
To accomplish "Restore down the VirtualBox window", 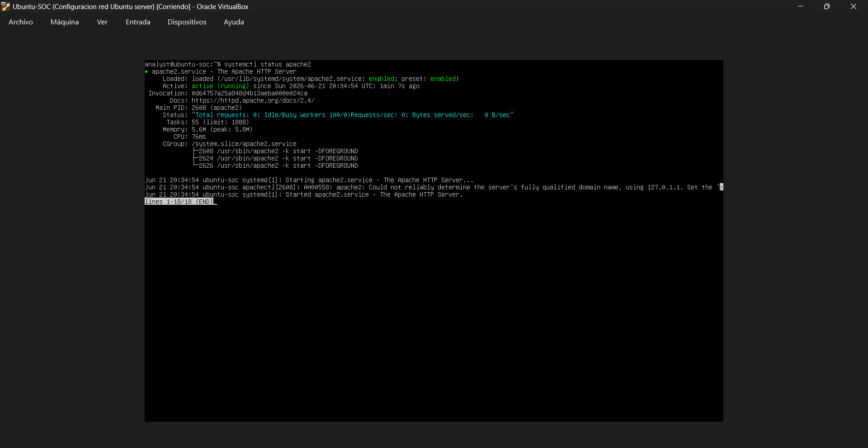I will [x=827, y=6].
